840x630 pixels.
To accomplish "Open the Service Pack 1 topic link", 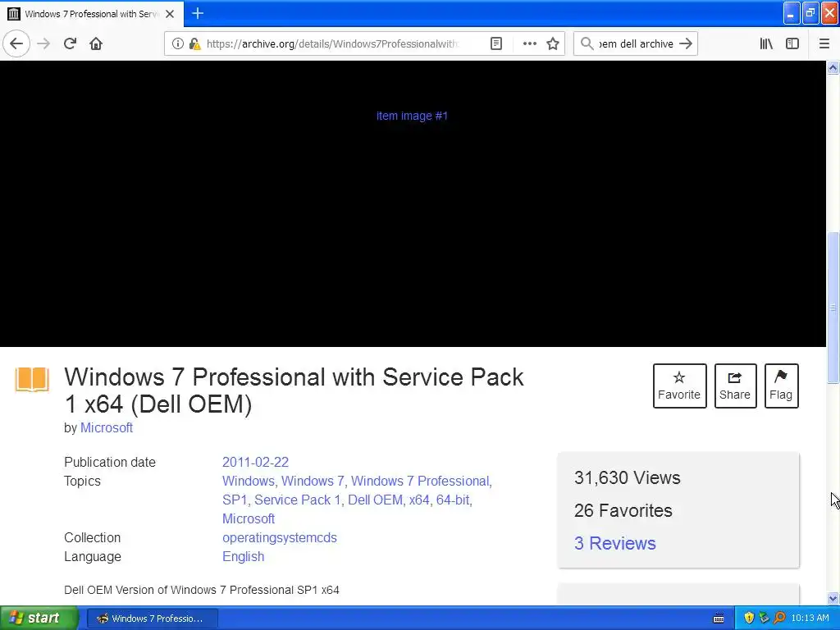I will [x=297, y=500].
